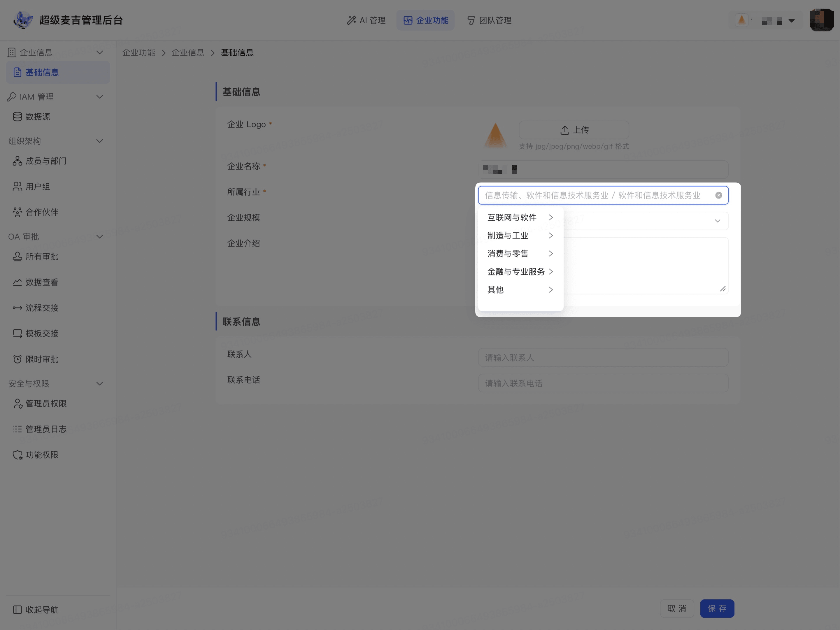Click the 数据查看 chart icon
Viewport: 840px width, 630px height.
point(17,282)
